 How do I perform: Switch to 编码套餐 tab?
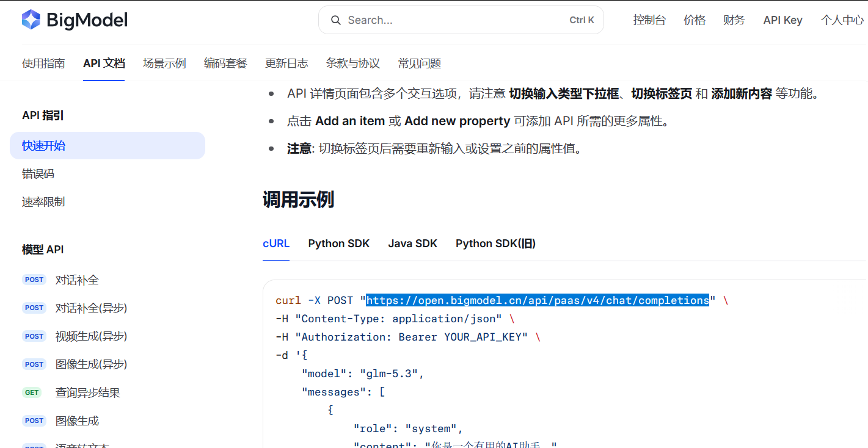click(225, 63)
